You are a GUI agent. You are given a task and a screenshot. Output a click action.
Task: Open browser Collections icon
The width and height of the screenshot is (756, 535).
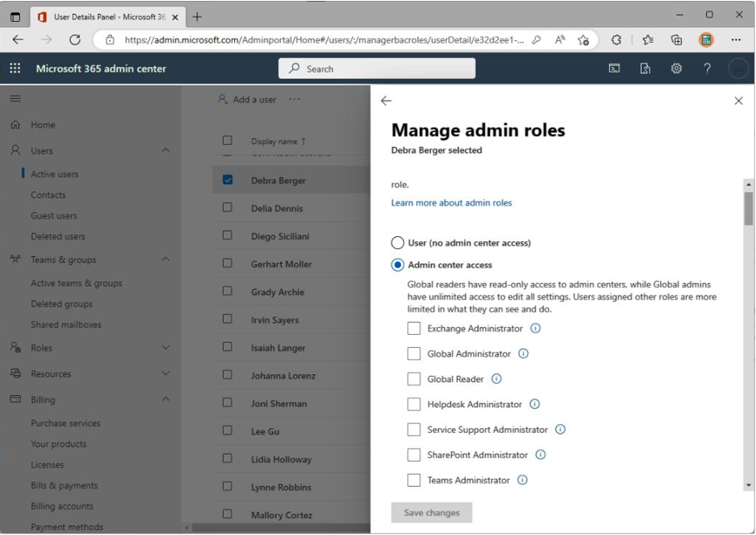pos(676,39)
